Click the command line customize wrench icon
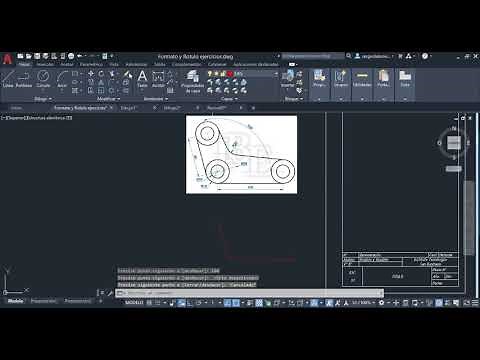The height and width of the screenshot is (360, 480). 110,293
